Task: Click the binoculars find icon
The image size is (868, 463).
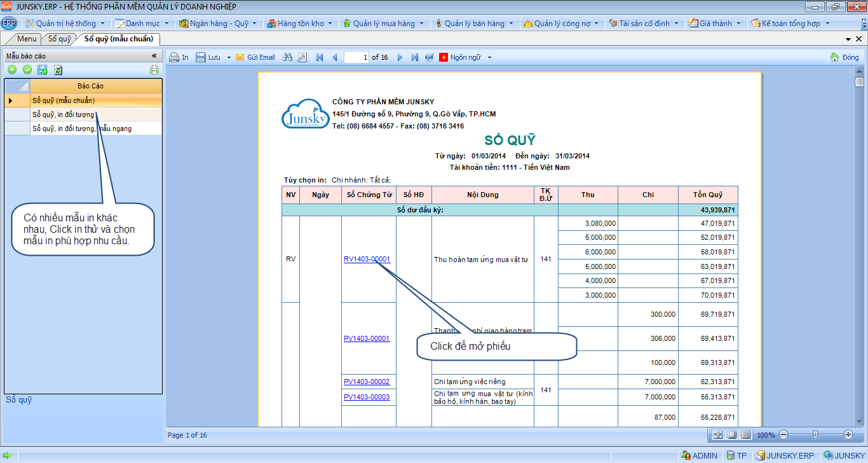Action: [287, 57]
